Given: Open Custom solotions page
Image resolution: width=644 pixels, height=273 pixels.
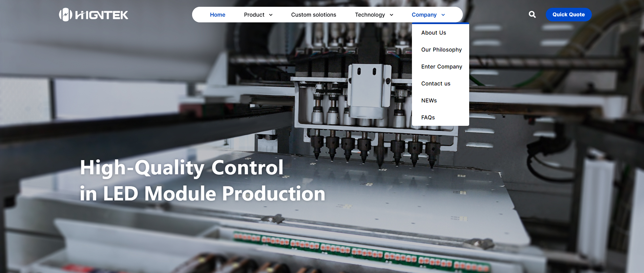Looking at the screenshot, I should (x=313, y=15).
